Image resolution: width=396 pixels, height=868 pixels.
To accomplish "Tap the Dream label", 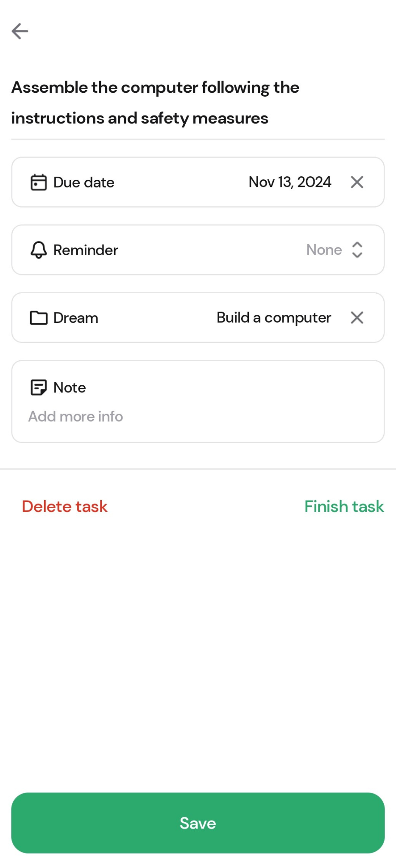I will (x=76, y=318).
